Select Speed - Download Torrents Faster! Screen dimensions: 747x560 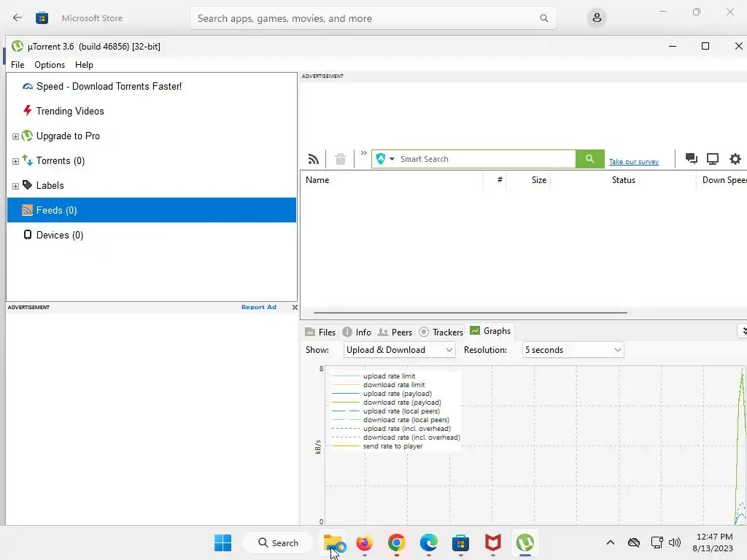click(x=109, y=86)
